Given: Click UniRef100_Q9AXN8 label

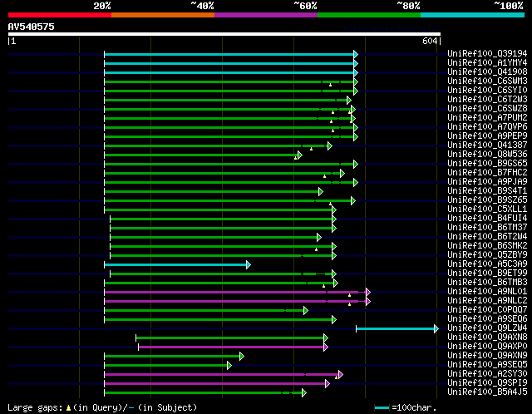Looking at the screenshot, I should tap(487, 338).
